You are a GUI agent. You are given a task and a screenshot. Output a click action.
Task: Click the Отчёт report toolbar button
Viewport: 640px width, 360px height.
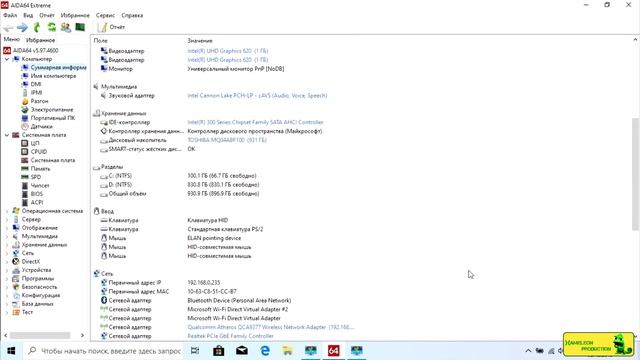click(x=112, y=27)
